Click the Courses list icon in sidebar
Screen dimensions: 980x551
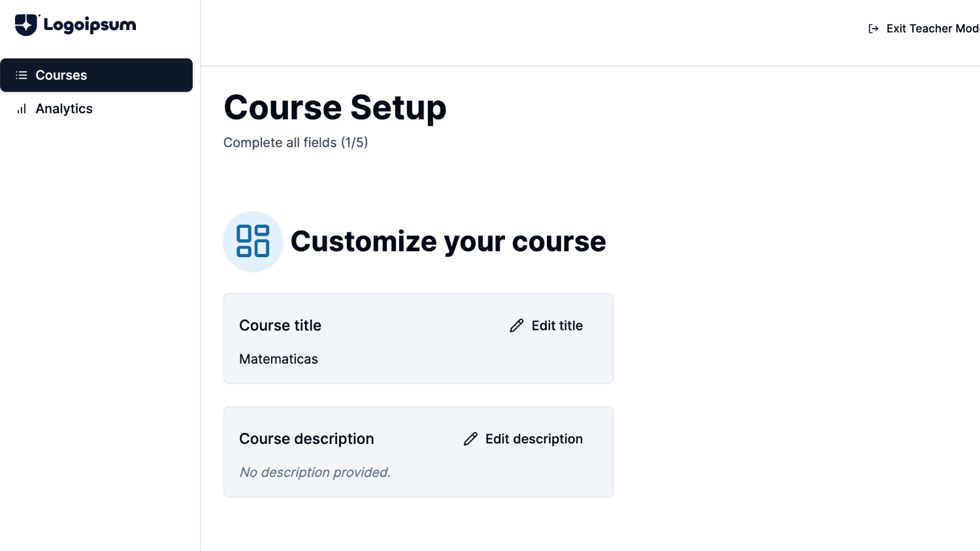pos(22,75)
